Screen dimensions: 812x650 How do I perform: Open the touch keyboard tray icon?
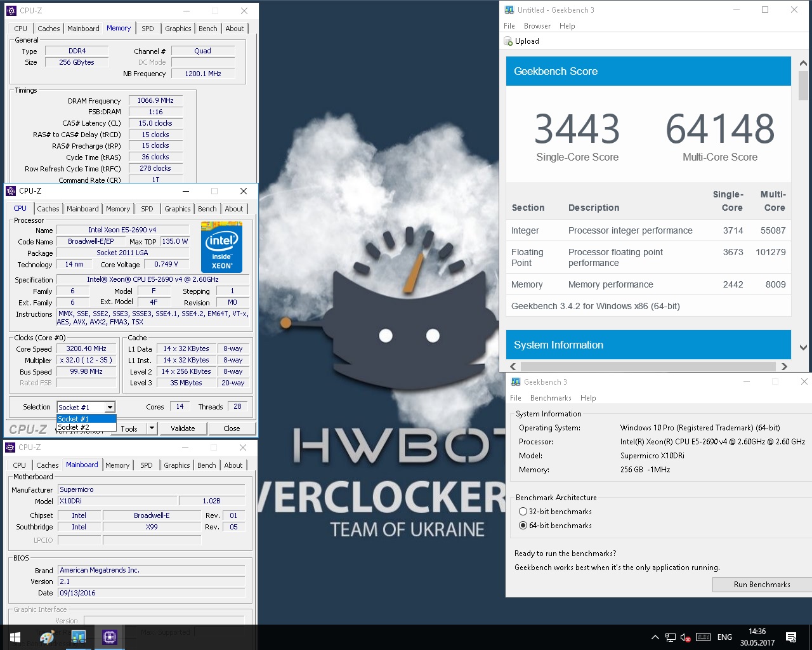703,637
